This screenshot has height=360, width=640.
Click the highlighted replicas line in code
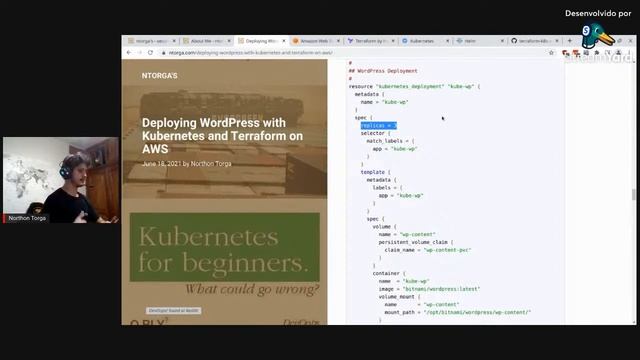point(379,125)
